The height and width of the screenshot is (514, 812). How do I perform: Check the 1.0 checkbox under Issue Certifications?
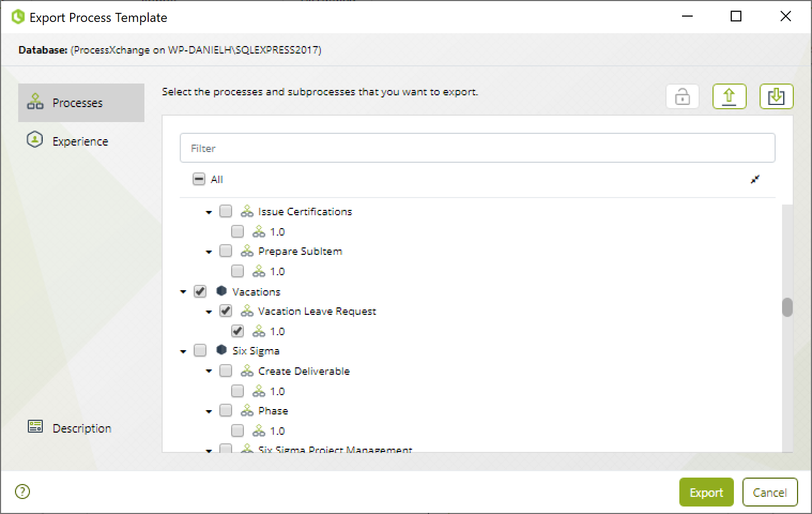[238, 231]
